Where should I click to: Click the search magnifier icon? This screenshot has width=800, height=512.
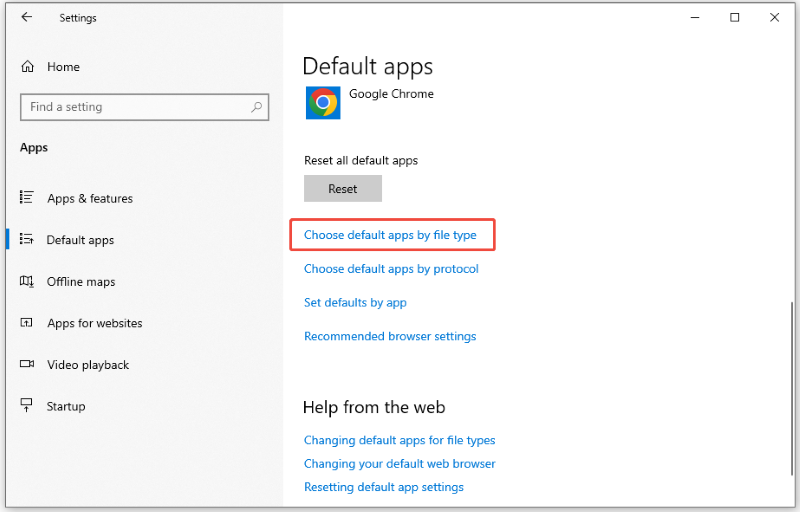(x=257, y=107)
